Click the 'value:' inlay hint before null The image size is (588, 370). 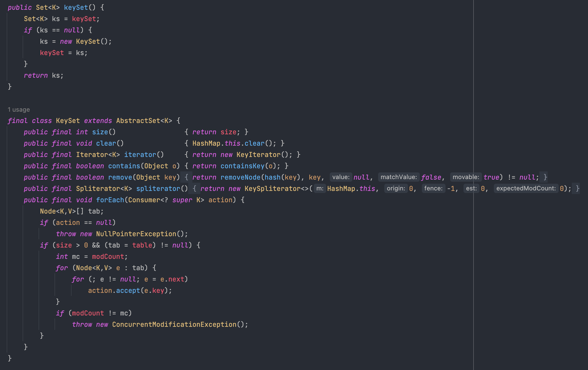341,177
